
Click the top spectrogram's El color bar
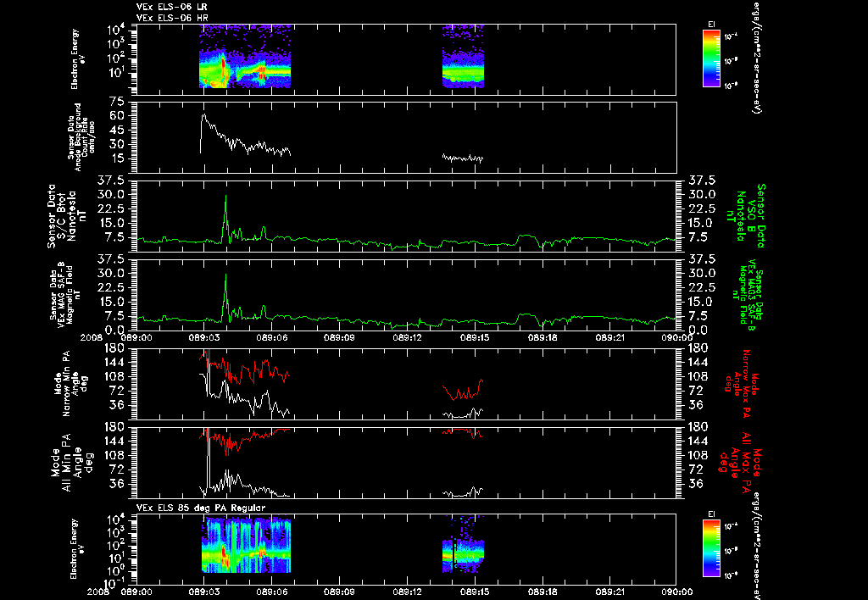(711, 58)
